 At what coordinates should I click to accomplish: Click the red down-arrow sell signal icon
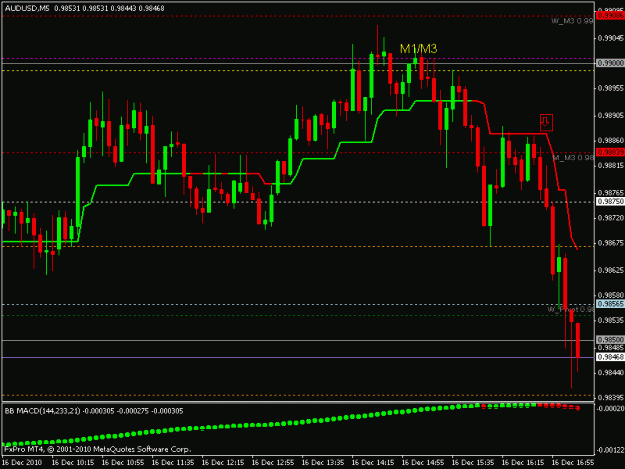[x=546, y=123]
